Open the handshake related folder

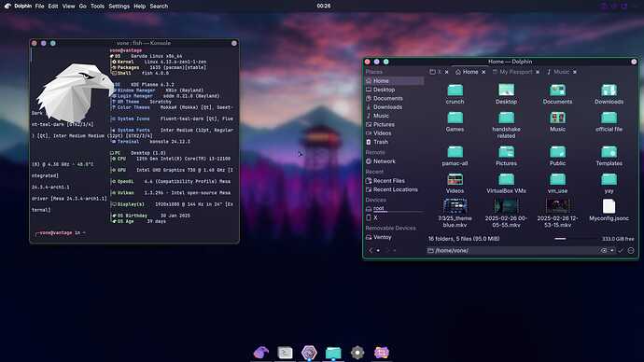click(x=506, y=125)
